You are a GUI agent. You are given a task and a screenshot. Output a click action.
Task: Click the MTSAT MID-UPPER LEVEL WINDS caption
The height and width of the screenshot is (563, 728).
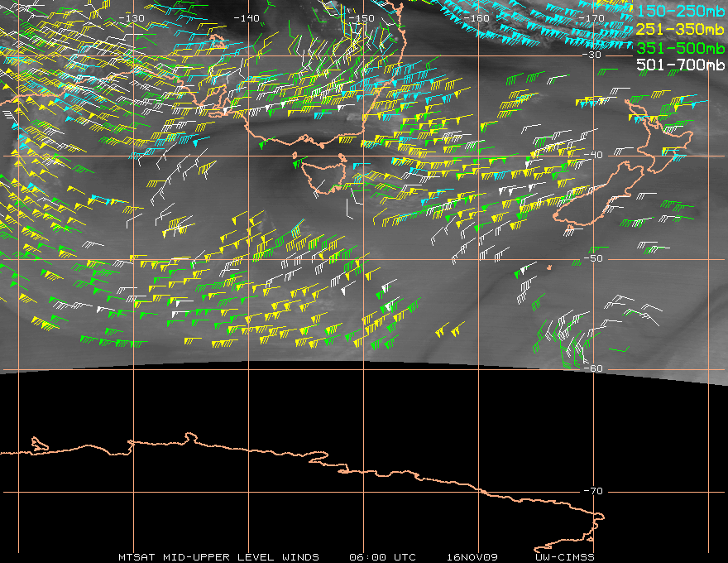click(218, 557)
